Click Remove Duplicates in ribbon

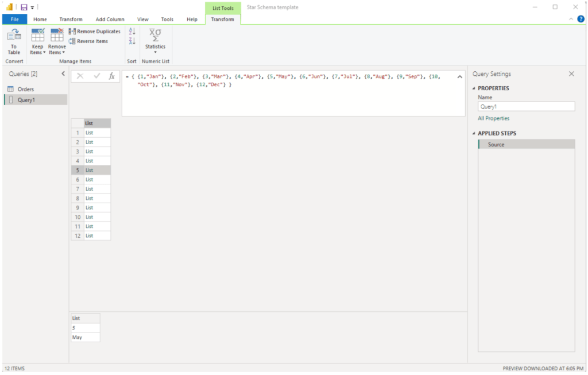95,32
